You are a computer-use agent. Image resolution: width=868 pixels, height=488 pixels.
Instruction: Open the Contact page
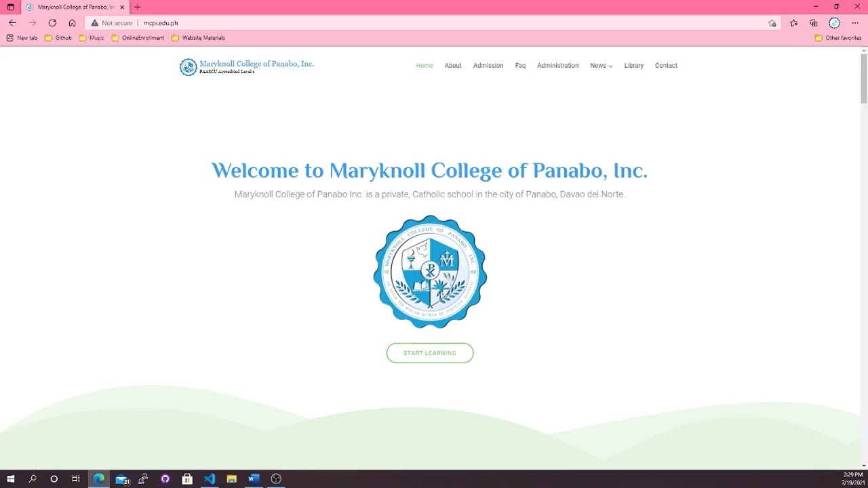(666, 66)
